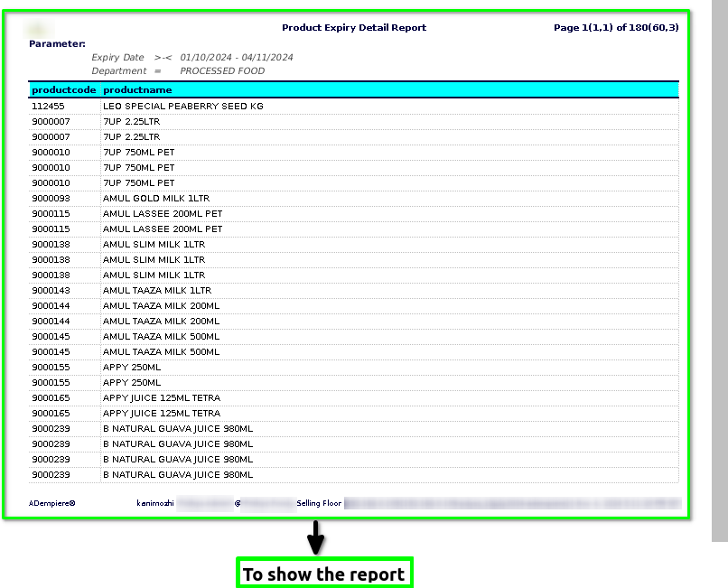
Task: Click the Parameter: label
Action: tap(57, 44)
